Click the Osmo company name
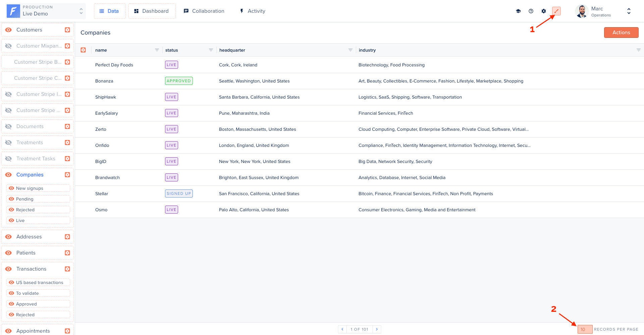The height and width of the screenshot is (335, 644). pyautogui.click(x=101, y=210)
